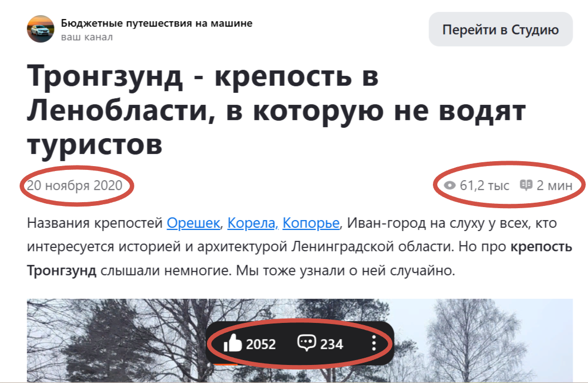Open the Орешек fortress link
588x383 pixels.
(x=193, y=223)
